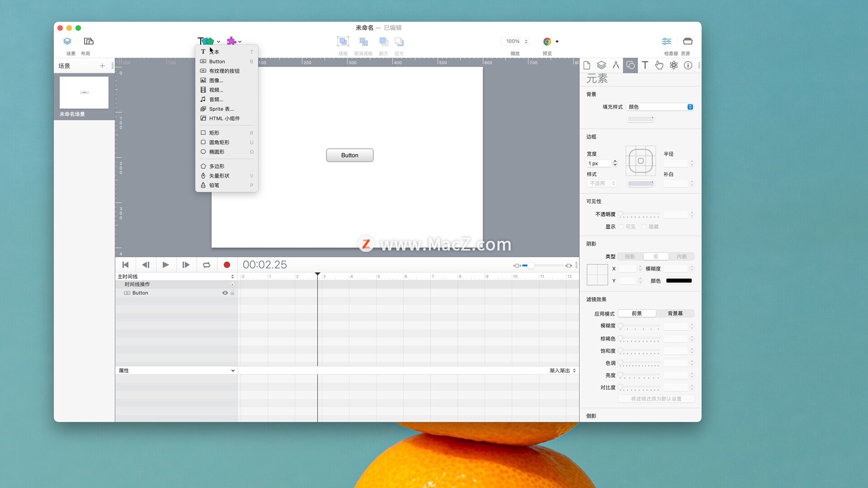Open border color swatch

tap(641, 183)
